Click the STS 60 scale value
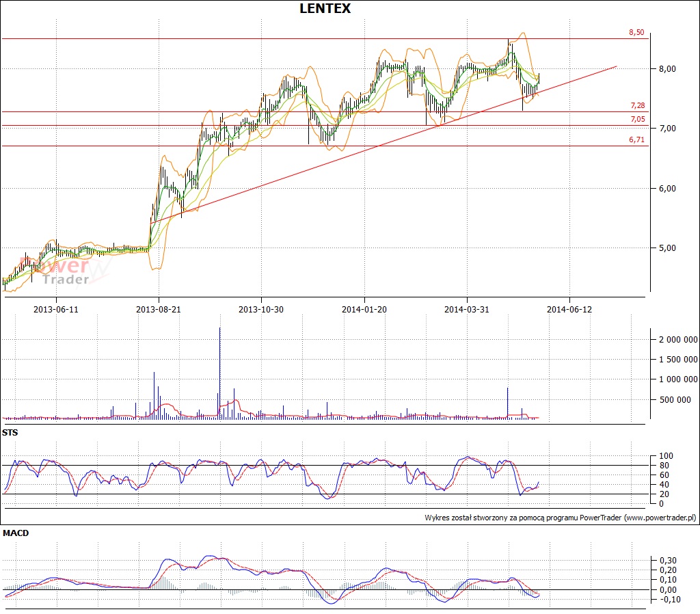The height and width of the screenshot is (614, 700). [664, 475]
